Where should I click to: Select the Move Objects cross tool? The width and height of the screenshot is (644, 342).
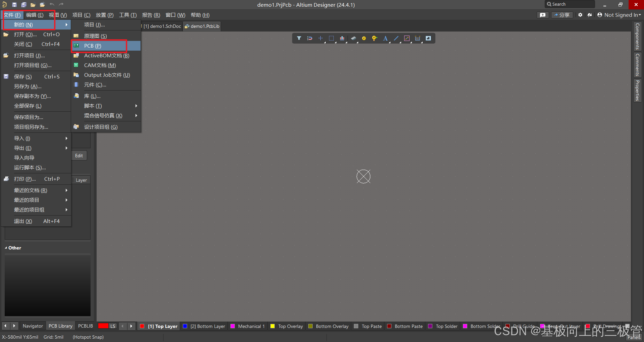tap(320, 38)
